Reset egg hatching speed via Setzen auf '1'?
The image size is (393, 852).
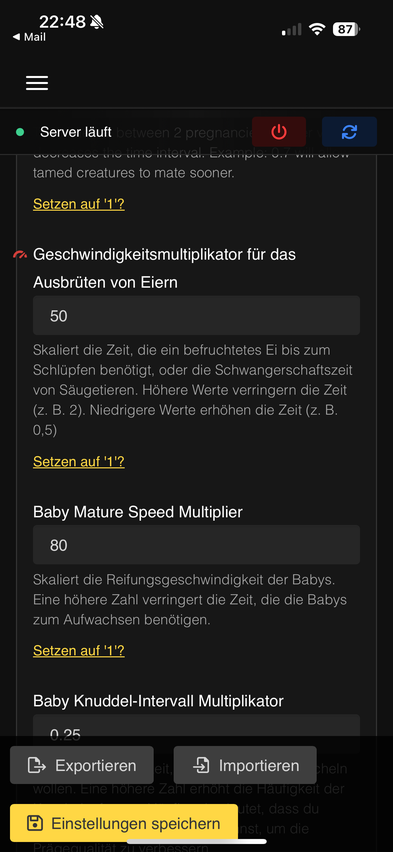click(79, 461)
